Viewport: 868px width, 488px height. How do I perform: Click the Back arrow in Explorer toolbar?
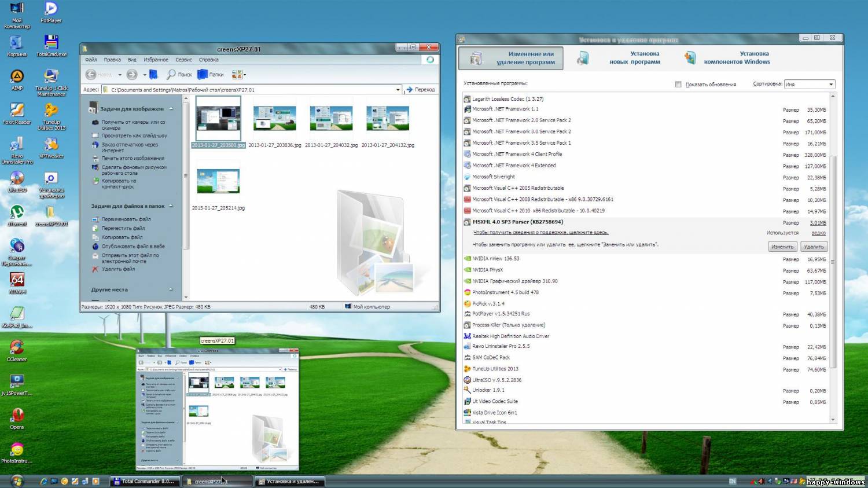pos(91,75)
